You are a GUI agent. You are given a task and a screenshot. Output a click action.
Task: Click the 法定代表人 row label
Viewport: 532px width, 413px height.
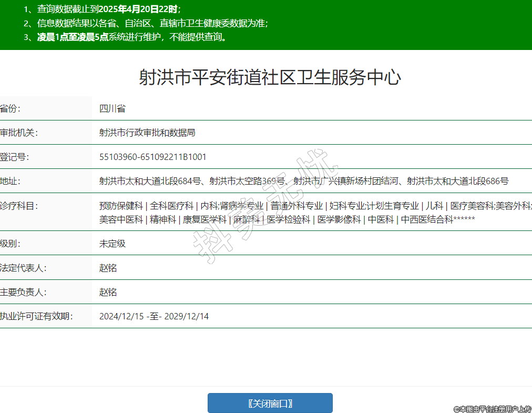[x=23, y=268]
